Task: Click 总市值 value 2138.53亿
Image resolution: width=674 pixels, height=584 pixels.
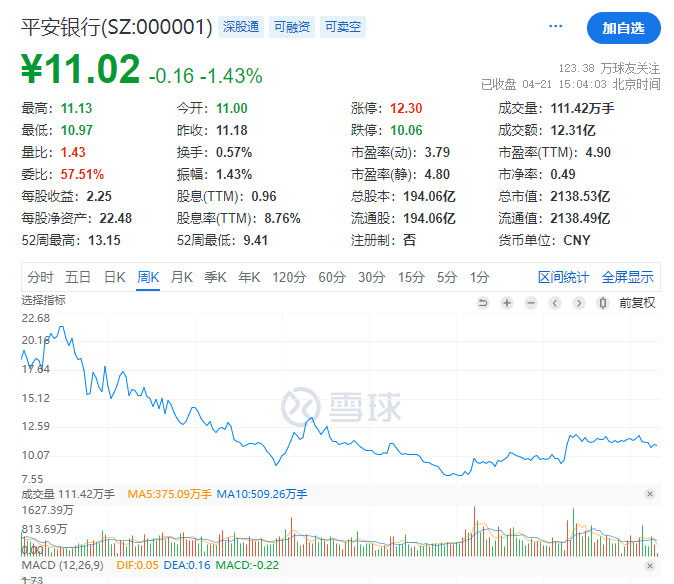Action: pyautogui.click(x=580, y=196)
